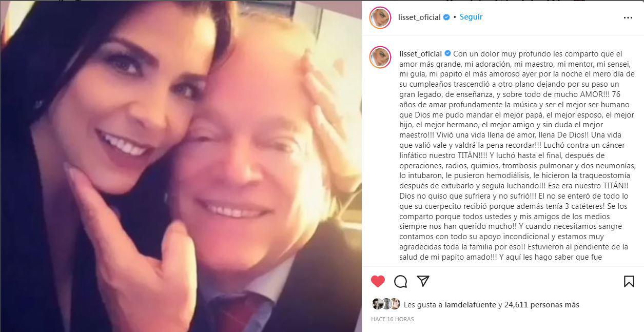644x332 pixels.
Task: View the 24,611 personas más likes list
Action: [542, 305]
